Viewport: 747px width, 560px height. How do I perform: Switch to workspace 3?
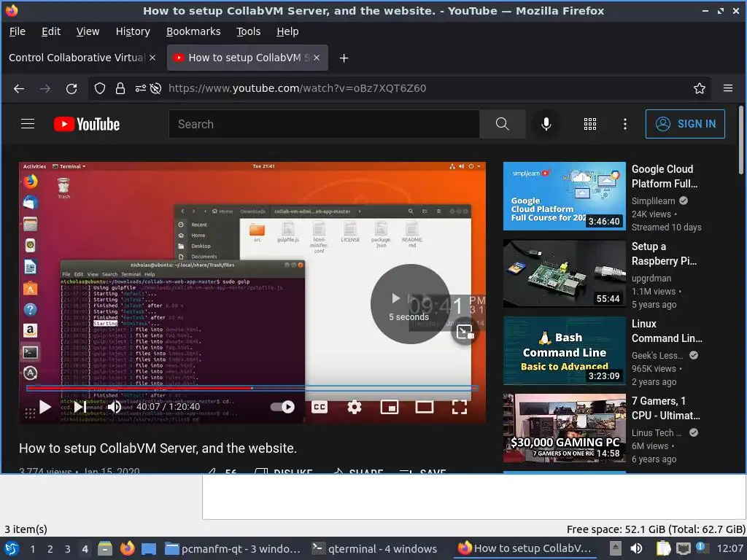68,549
